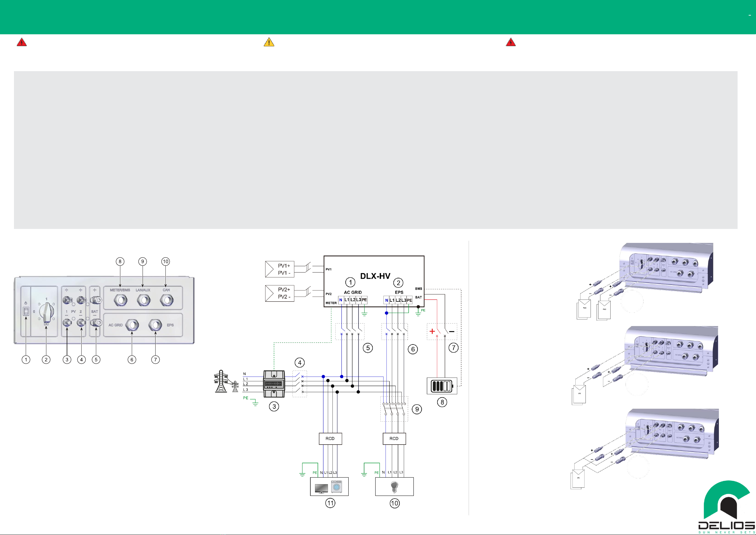Click the PE terminal of AC GRID block

coord(364,300)
